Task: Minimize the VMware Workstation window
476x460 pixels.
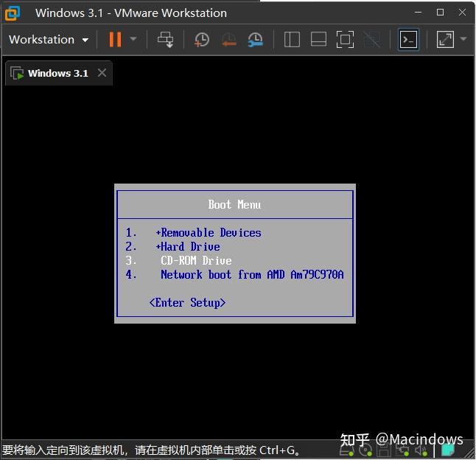Action: 418,13
